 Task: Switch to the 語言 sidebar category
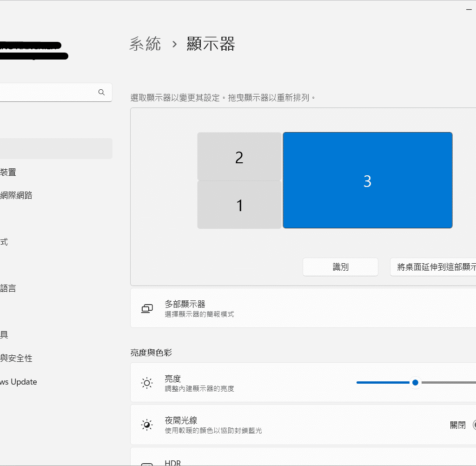coord(8,288)
